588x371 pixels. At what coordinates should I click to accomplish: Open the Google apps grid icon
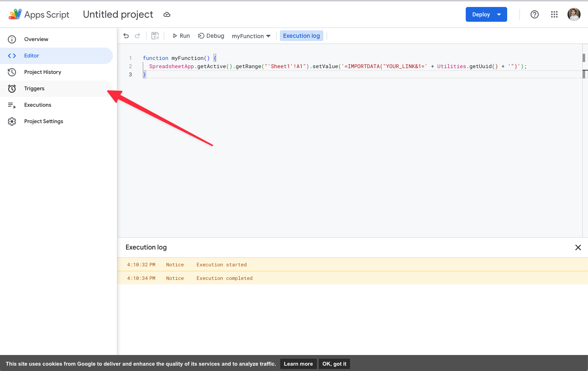(x=554, y=14)
